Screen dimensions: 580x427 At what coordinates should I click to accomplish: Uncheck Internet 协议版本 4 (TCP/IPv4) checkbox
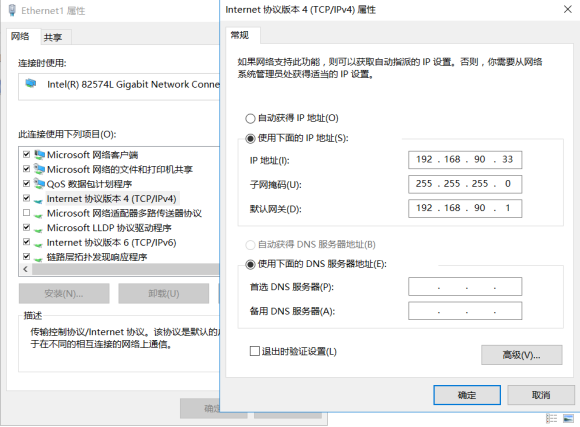click(26, 198)
